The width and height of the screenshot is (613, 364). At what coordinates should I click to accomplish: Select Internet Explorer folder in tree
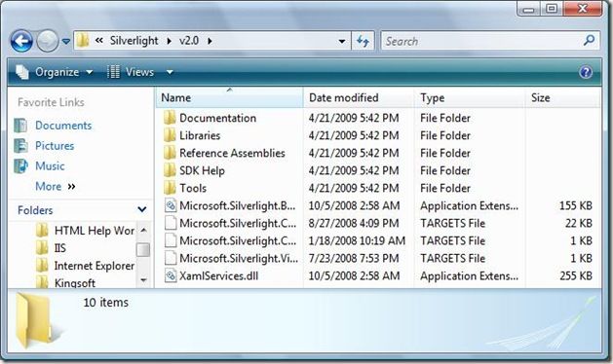point(95,266)
